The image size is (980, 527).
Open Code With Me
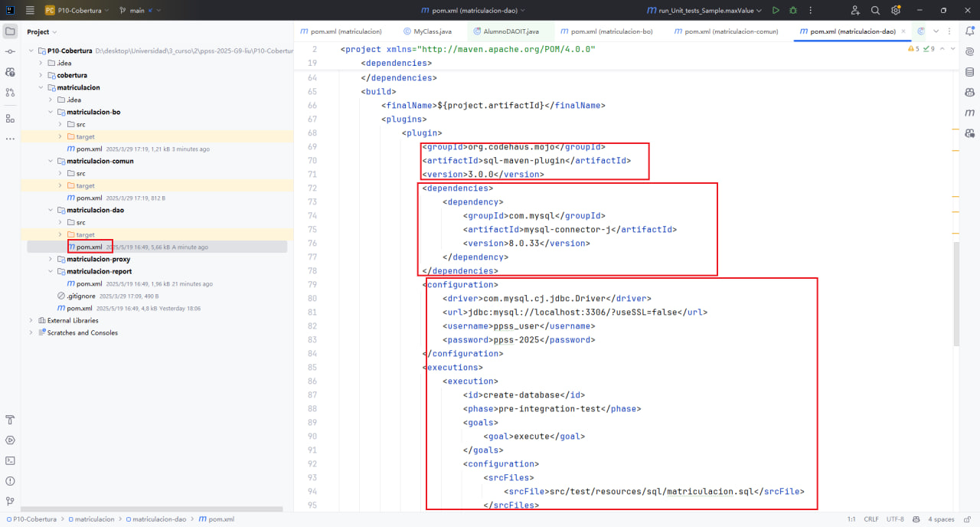coord(855,11)
